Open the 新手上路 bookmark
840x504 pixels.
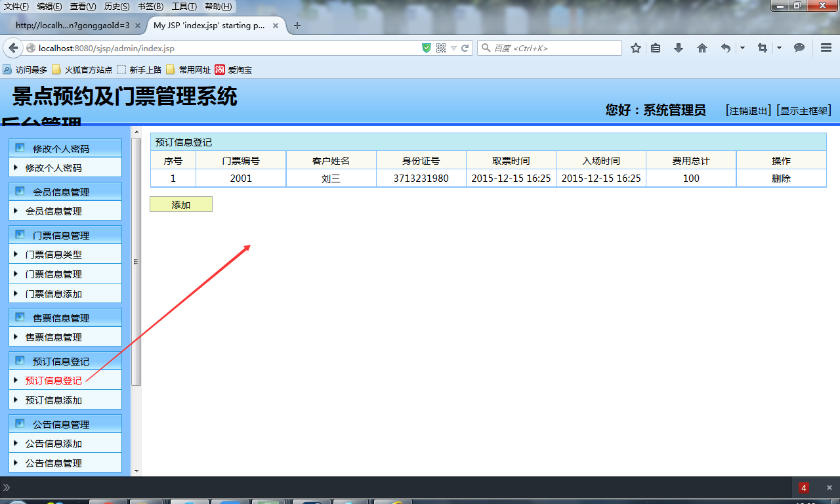pos(139,70)
